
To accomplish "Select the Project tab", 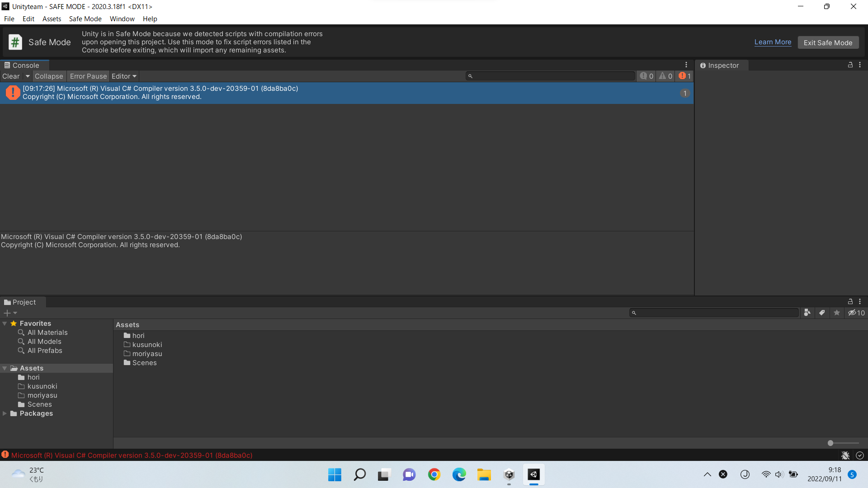I will tap(23, 302).
